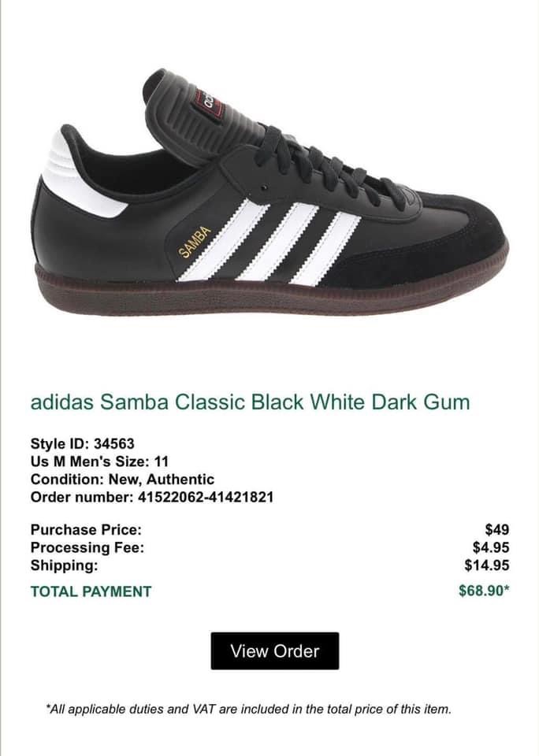The image size is (539, 756).
Task: Open the View Order button
Action: [274, 651]
